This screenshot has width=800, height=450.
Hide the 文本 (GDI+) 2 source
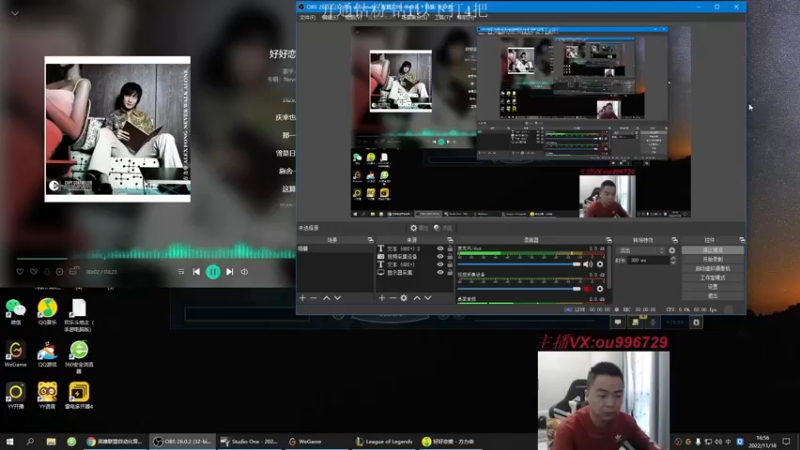pos(440,248)
